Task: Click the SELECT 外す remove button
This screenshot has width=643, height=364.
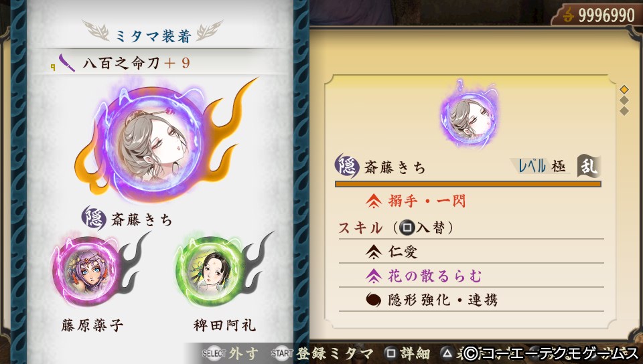Action: point(230,353)
